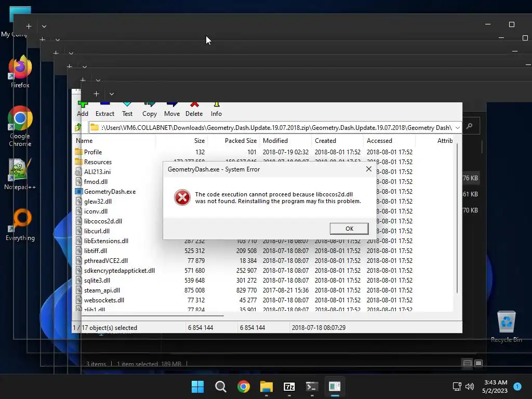532x399 pixels.
Task: Select the sdkencryptedappticket.dll file
Action: coord(119,270)
